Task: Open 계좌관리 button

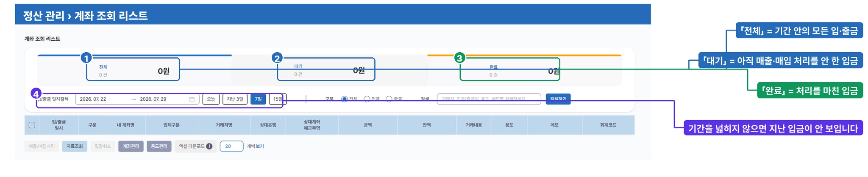Action: (x=131, y=146)
